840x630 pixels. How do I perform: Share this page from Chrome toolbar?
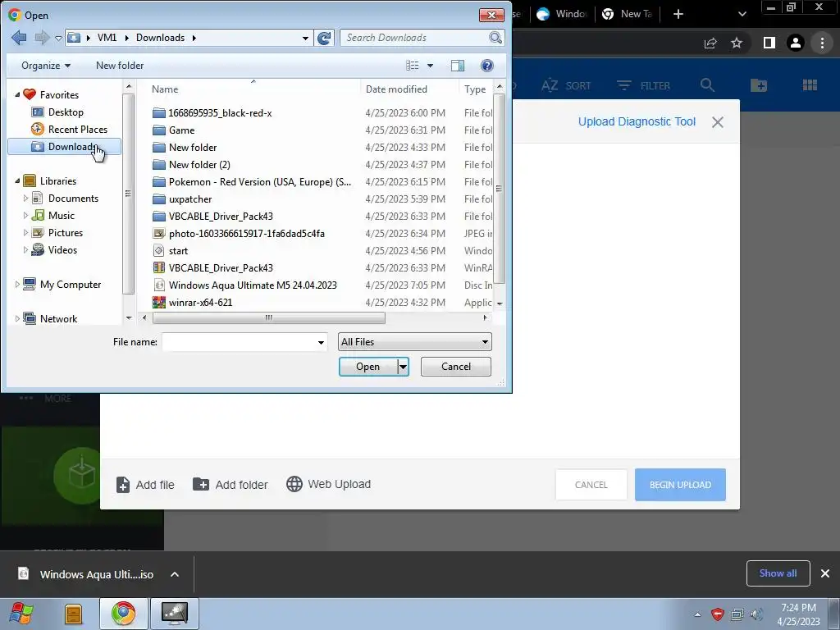tap(710, 43)
